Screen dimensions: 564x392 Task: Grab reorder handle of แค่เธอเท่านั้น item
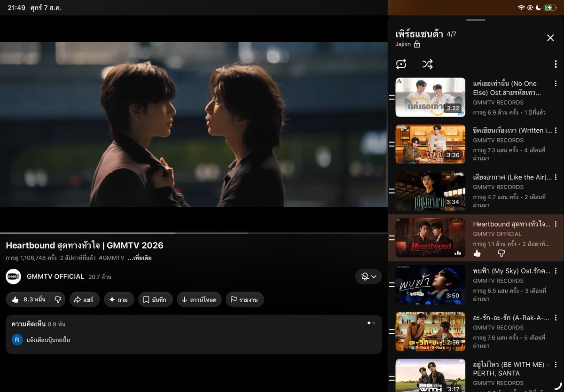[x=392, y=97]
